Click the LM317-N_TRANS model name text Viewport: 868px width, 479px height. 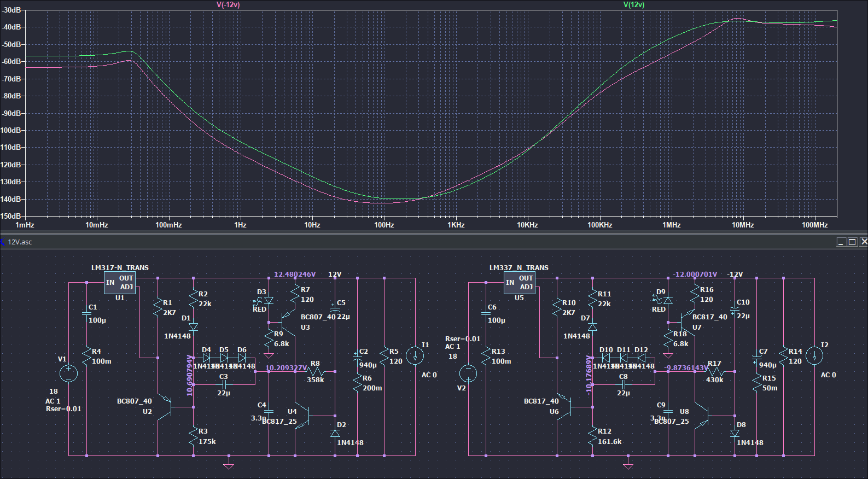click(120, 267)
